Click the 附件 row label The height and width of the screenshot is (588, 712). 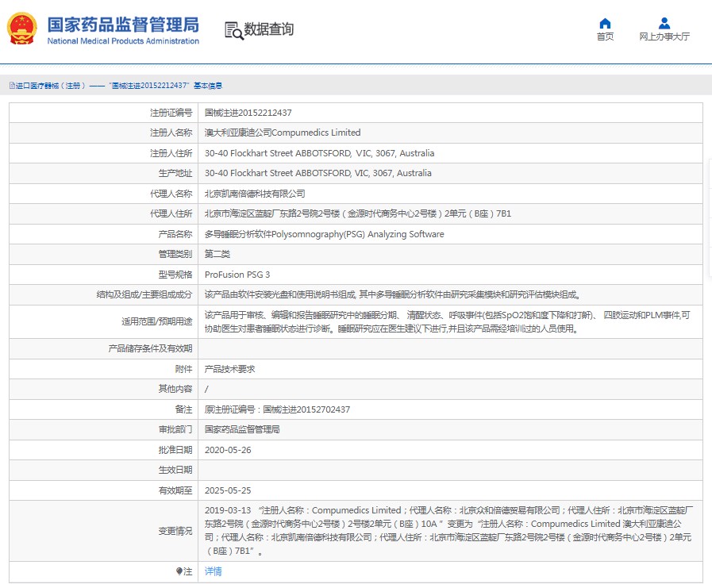tap(184, 369)
